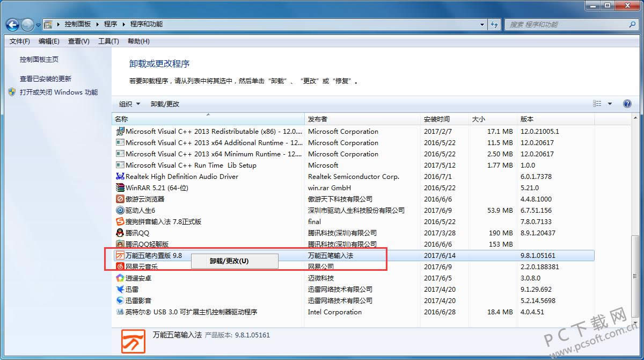Viewport: 644px width, 360px height.
Task: Select the 搜狗拼音输入法 icon
Action: (120, 222)
